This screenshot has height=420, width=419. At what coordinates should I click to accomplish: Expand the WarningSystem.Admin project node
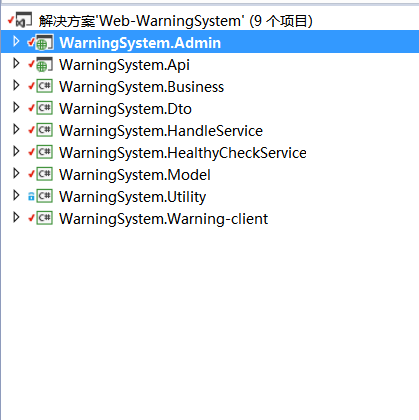click(x=16, y=41)
